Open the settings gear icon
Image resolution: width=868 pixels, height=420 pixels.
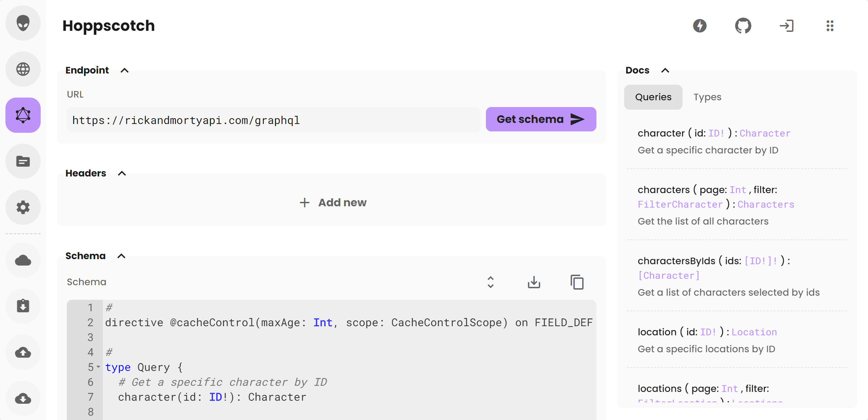[x=23, y=207]
